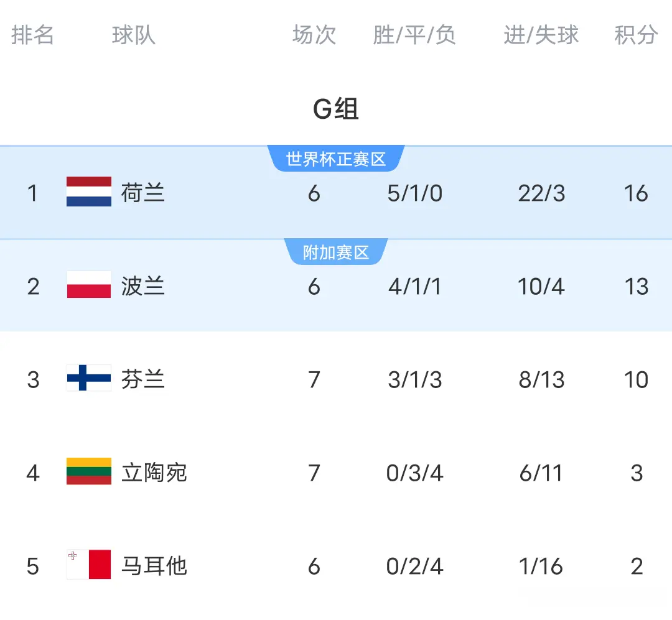Screen dimensions: 672x620
Task: Click the 附加赛区 playoff badge
Action: (x=337, y=252)
